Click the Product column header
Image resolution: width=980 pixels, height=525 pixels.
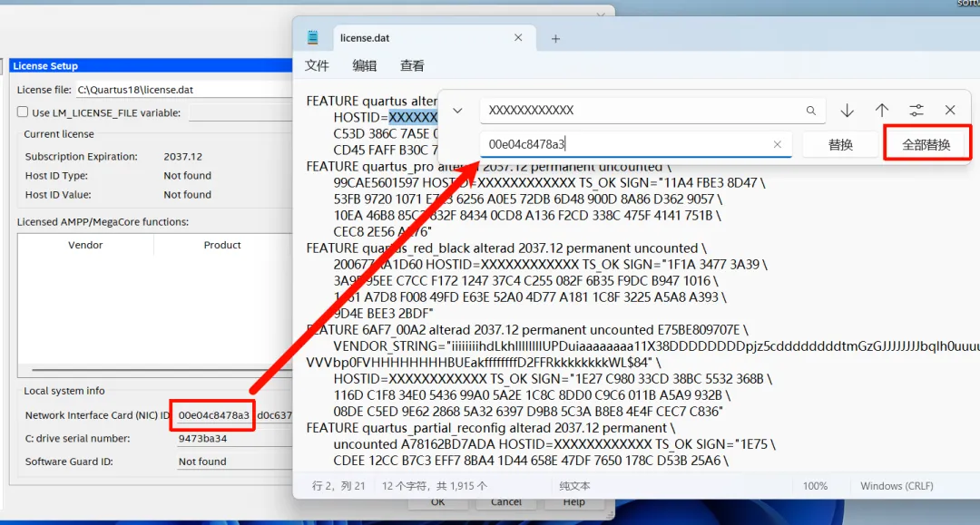tap(222, 245)
